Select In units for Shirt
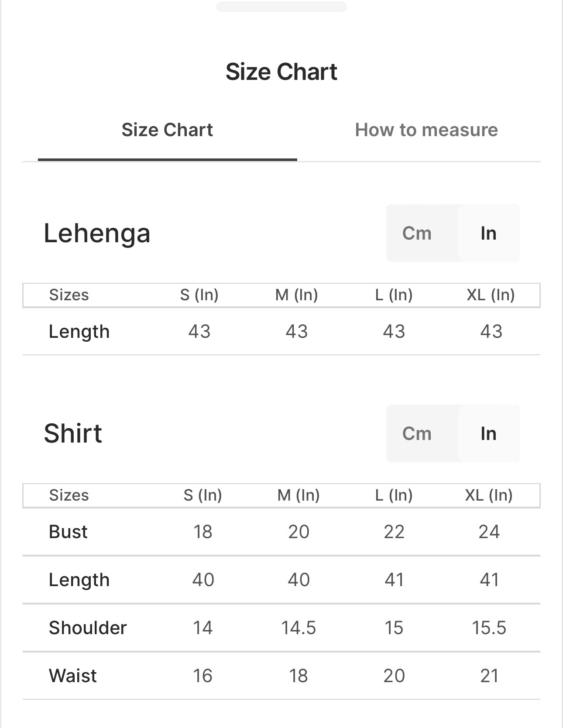Screen dimensions: 563x728 [x=488, y=433]
